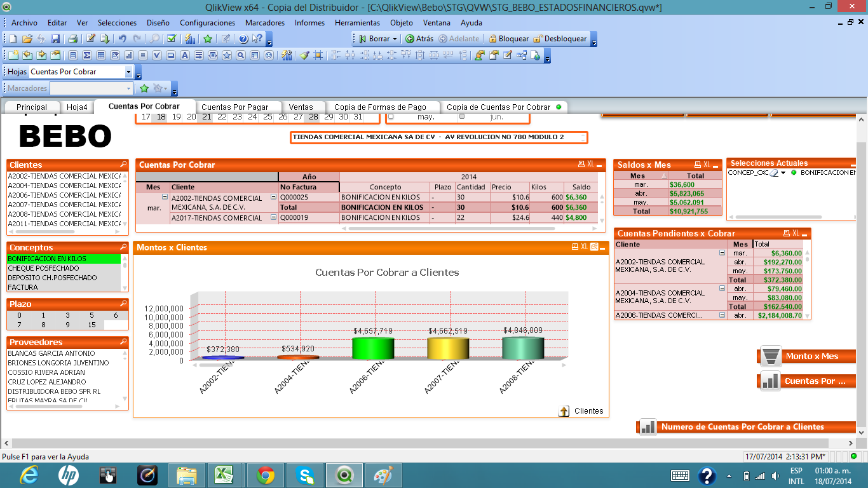
Task: Cycle the Clientes dimension on chart
Action: pyautogui.click(x=564, y=411)
